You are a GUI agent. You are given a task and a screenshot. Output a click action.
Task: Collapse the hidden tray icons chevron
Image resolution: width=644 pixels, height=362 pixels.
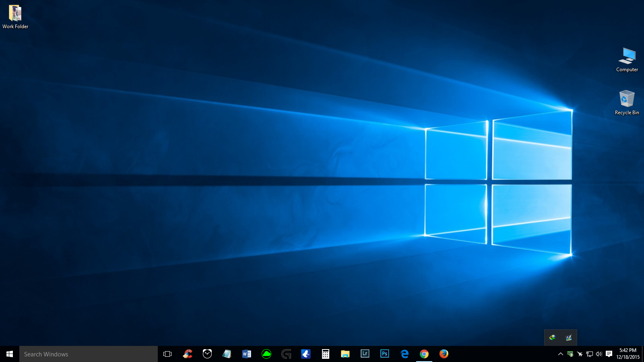(x=560, y=354)
